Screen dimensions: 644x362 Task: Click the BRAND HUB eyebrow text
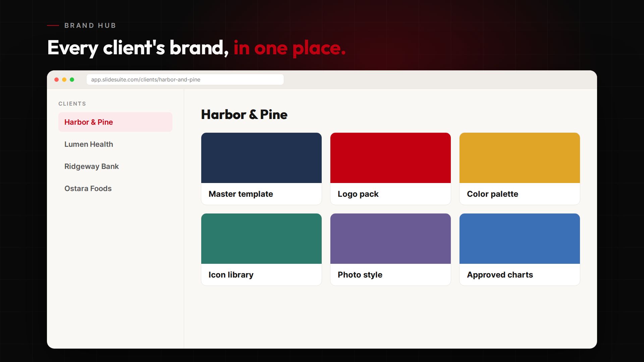[x=90, y=25]
